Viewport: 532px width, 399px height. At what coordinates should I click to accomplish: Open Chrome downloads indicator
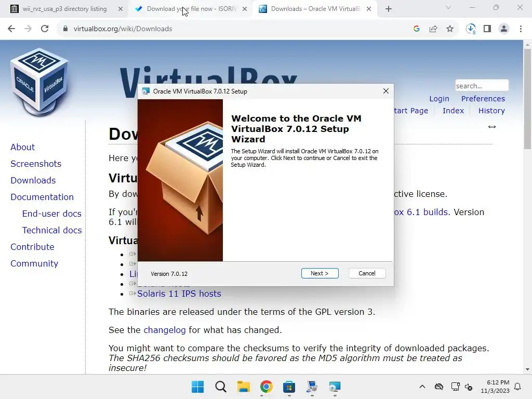471,29
